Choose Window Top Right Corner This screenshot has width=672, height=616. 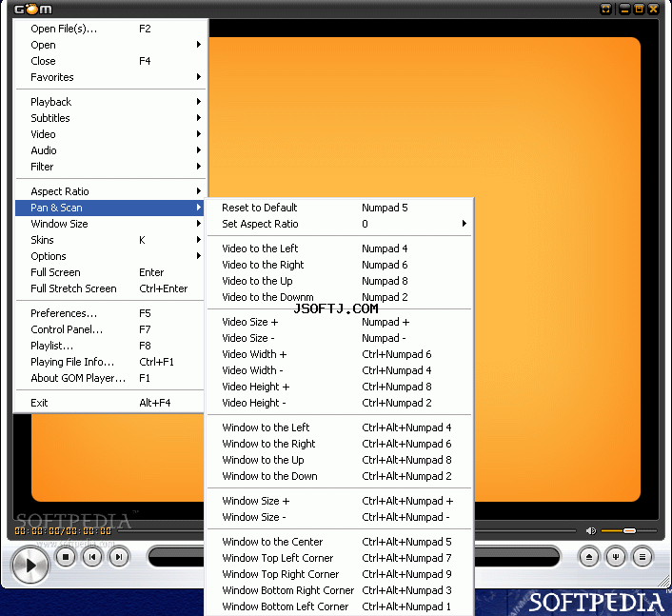340,574
